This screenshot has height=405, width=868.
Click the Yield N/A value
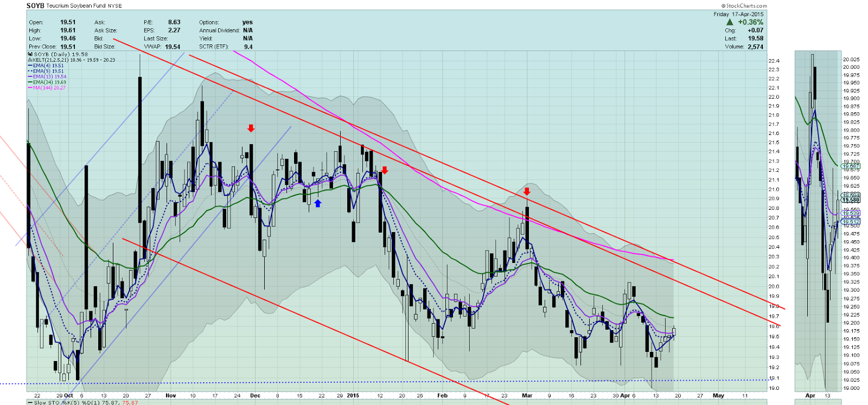coord(248,38)
